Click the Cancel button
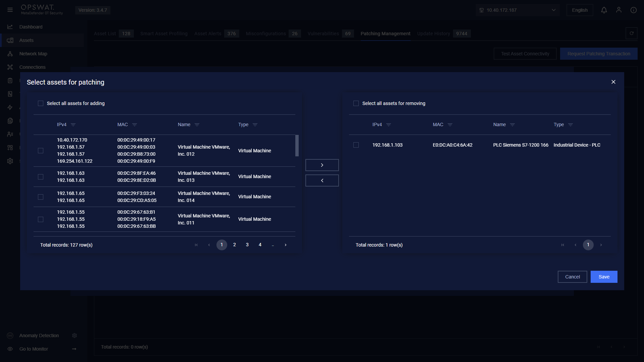Screen dimensions: 644x362 tap(572, 277)
